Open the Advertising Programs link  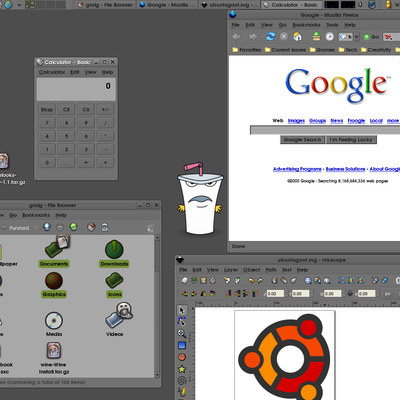tap(297, 169)
